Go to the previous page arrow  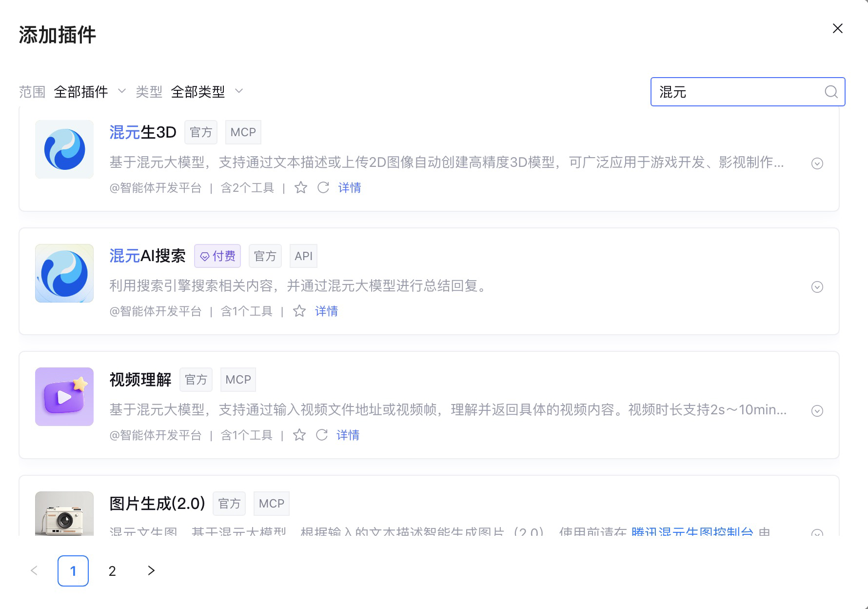[x=34, y=570]
